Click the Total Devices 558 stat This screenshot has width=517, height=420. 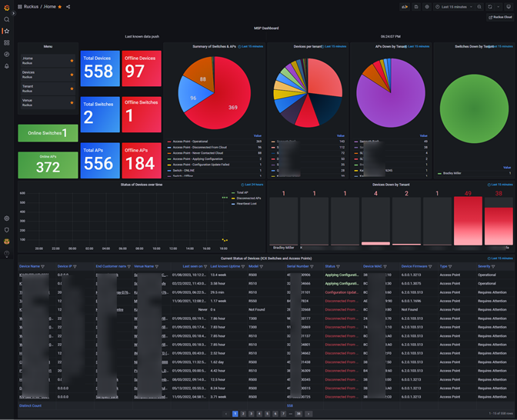click(x=100, y=68)
